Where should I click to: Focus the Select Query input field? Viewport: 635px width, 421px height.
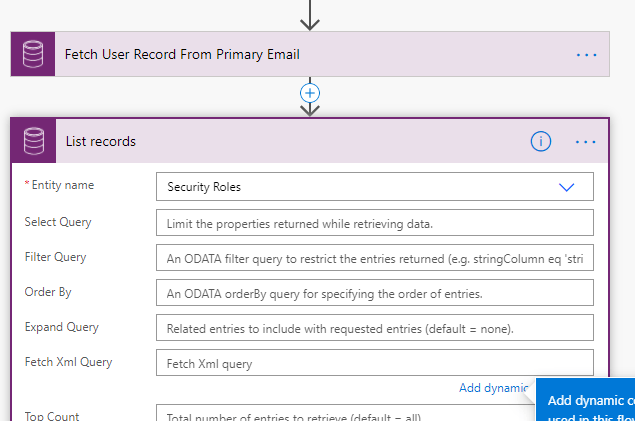[x=374, y=222]
